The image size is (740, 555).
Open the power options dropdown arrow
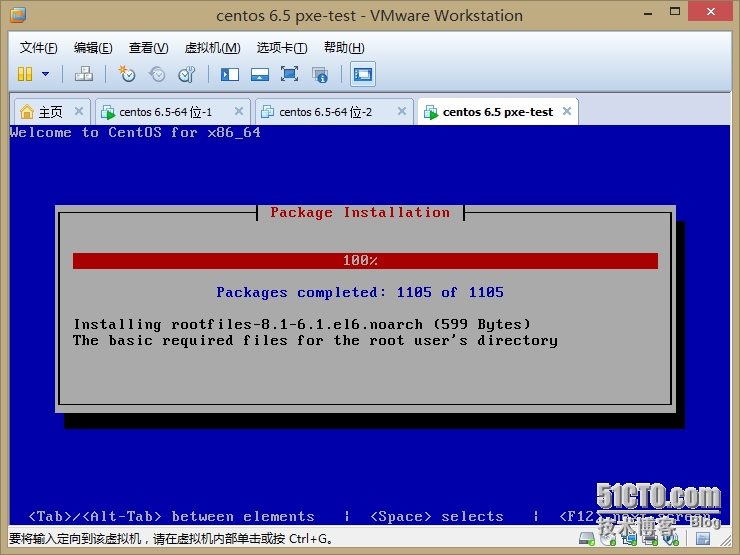pos(46,74)
